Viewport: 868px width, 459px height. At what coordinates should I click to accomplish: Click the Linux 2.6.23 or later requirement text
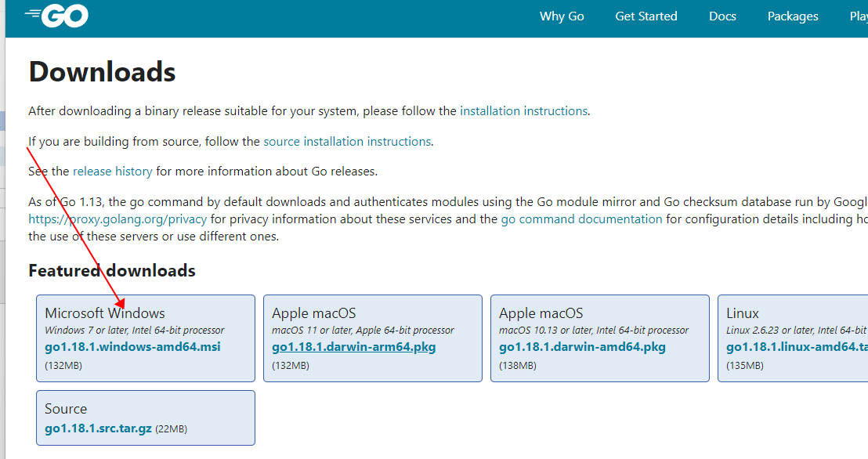tap(797, 331)
